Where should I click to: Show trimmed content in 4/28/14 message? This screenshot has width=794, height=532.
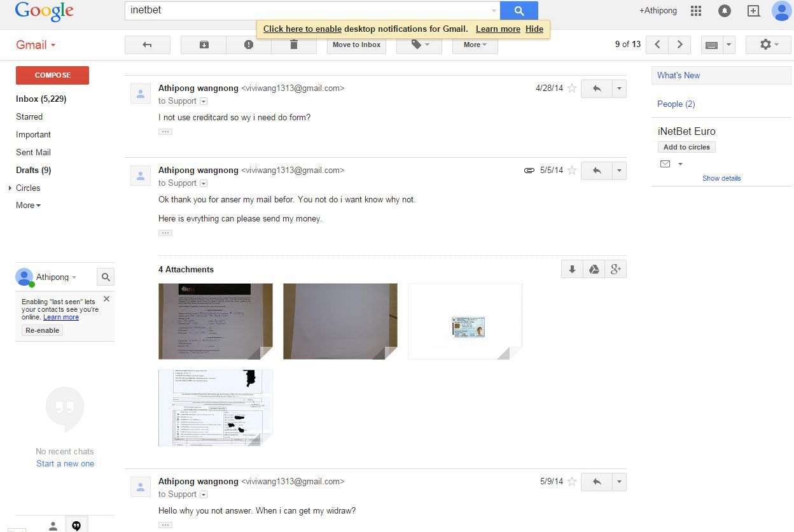(165, 132)
